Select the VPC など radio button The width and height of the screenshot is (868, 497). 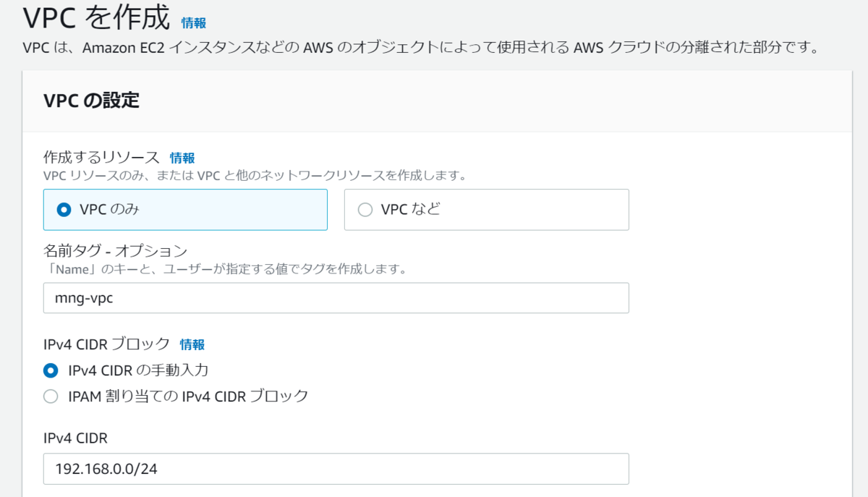tap(365, 210)
